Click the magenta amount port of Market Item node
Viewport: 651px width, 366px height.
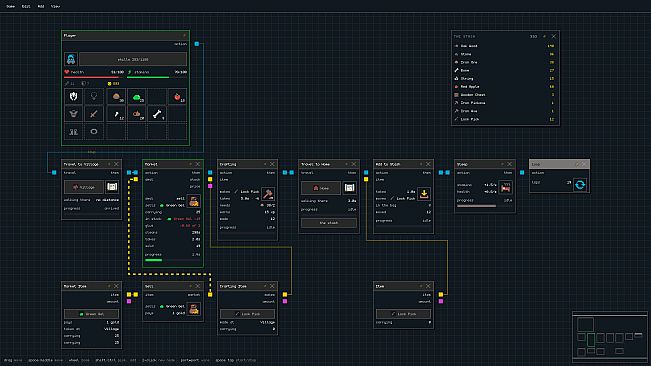129,301
